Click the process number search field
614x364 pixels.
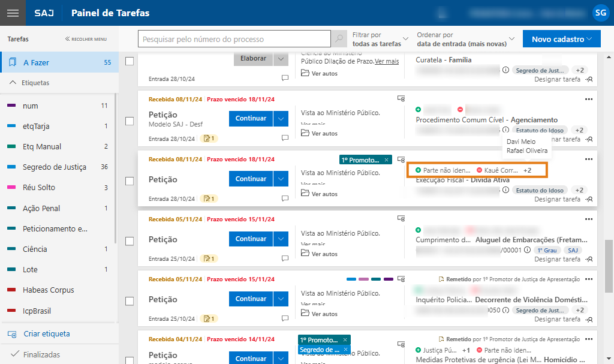tap(234, 40)
